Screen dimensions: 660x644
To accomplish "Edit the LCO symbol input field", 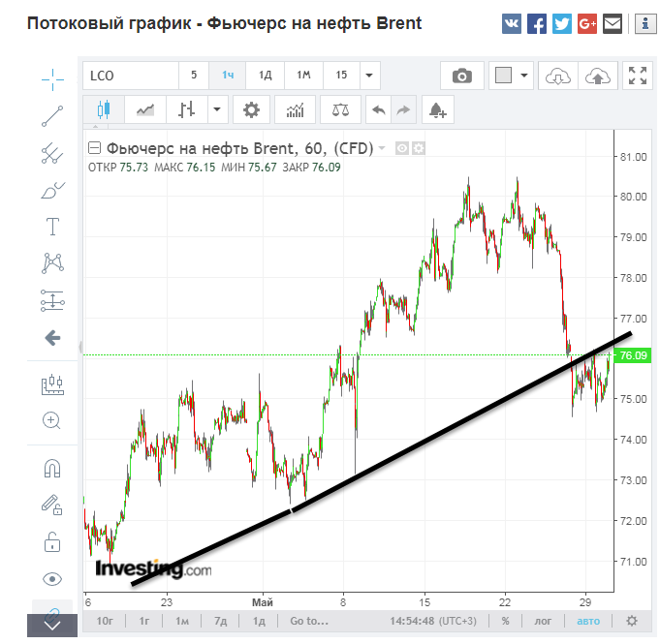I will point(130,76).
